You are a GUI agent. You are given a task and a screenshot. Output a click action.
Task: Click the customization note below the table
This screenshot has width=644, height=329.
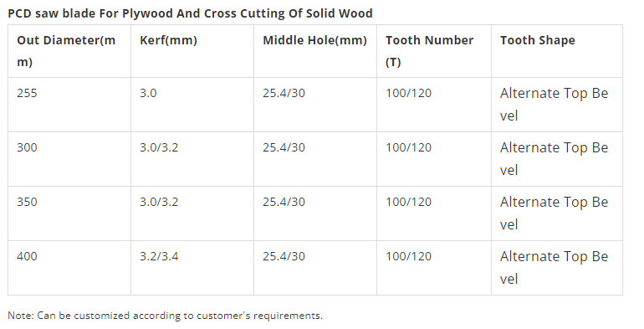click(x=165, y=316)
